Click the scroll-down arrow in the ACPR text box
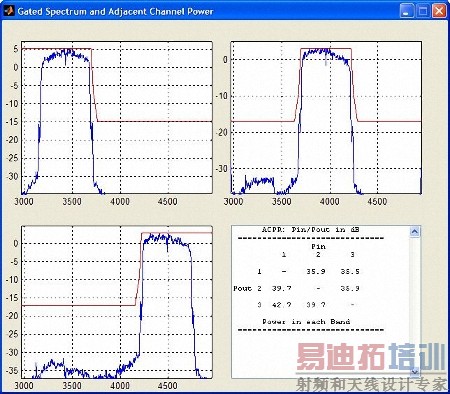The image size is (450, 394). tap(414, 371)
